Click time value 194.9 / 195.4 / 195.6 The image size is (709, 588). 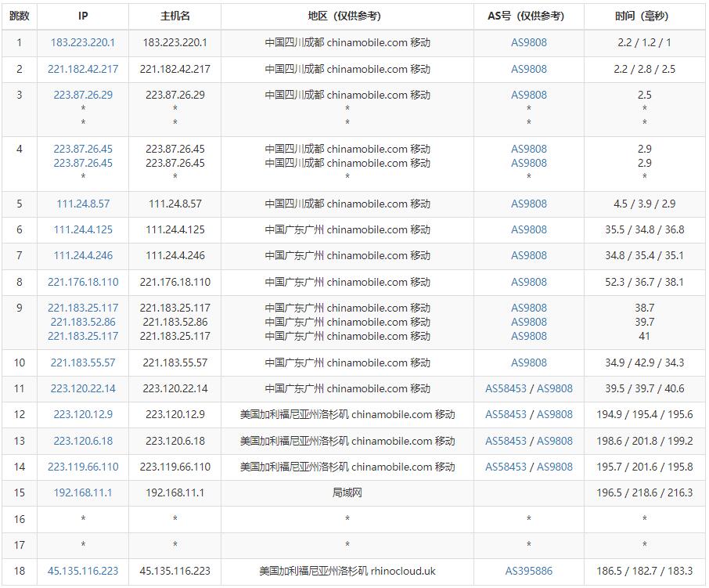pos(644,414)
